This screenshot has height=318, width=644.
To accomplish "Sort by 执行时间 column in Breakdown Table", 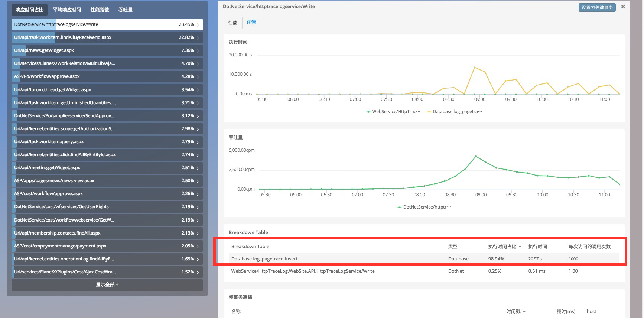I will click(x=537, y=247).
